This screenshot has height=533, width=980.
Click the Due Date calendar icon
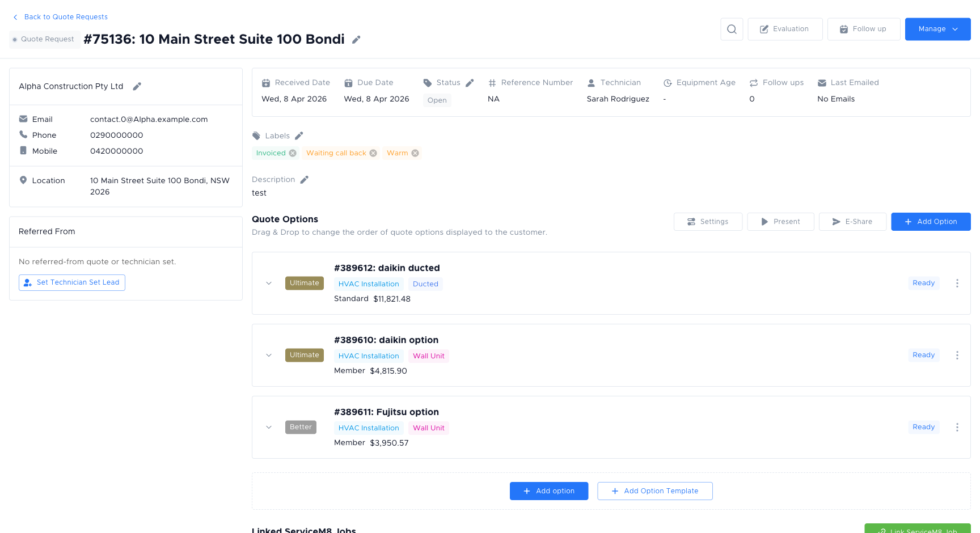tap(348, 83)
